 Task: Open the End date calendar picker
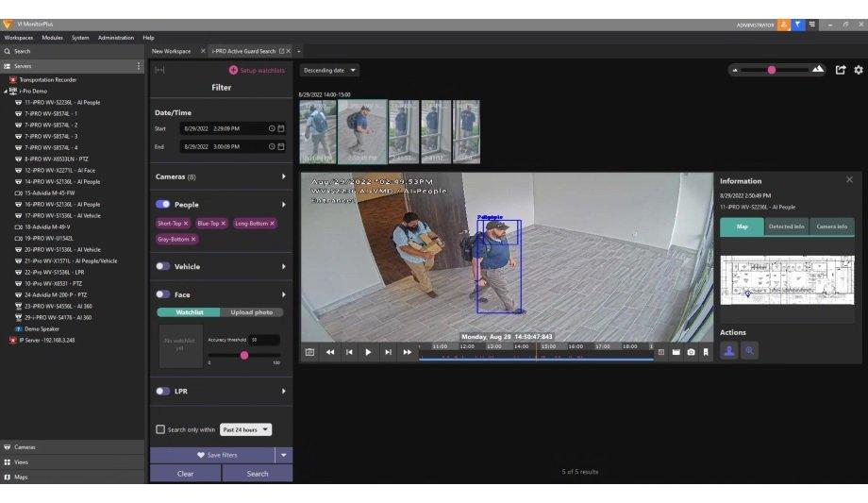tap(281, 147)
